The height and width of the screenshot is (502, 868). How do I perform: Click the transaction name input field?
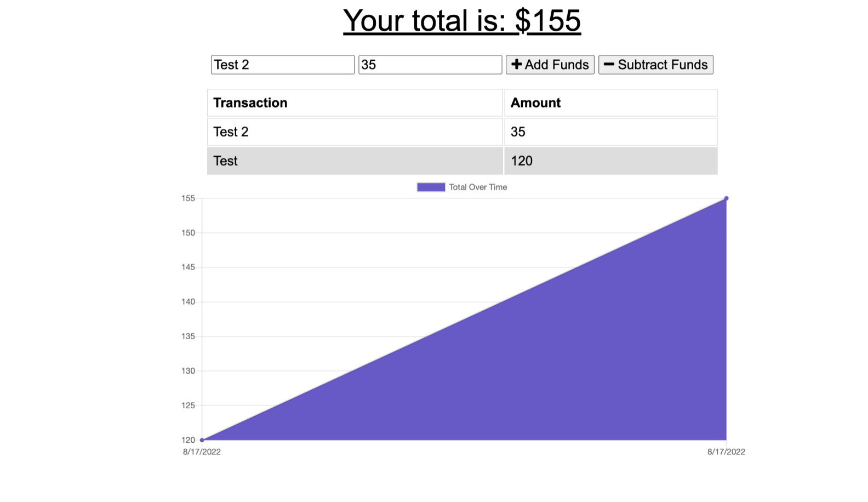click(282, 64)
